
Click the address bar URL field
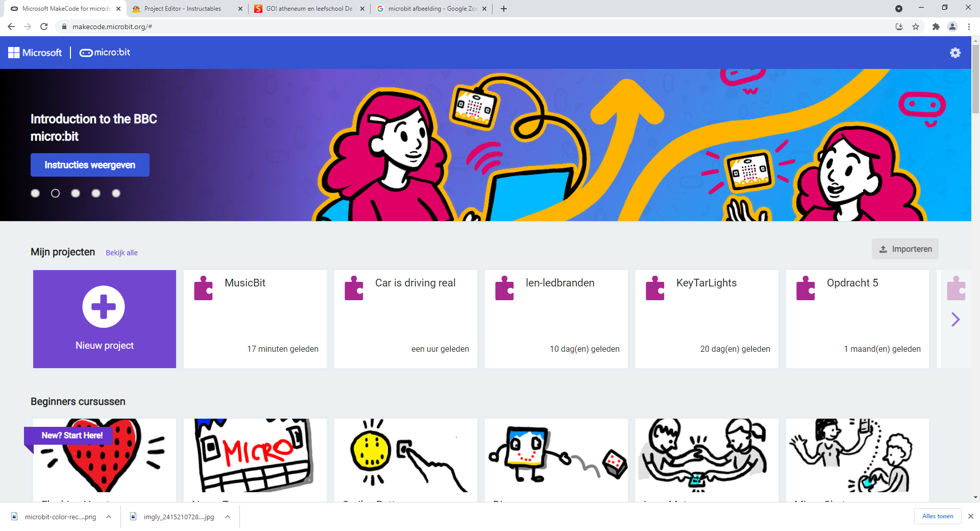475,27
